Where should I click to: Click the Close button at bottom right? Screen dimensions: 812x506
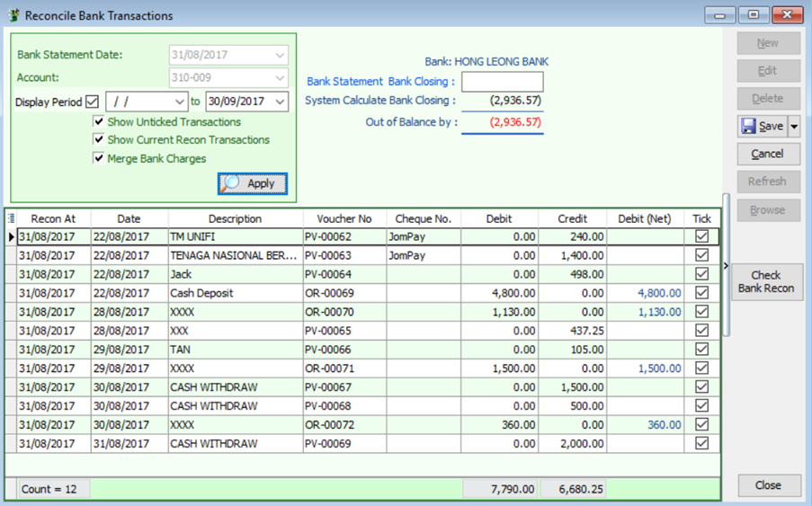tap(768, 485)
